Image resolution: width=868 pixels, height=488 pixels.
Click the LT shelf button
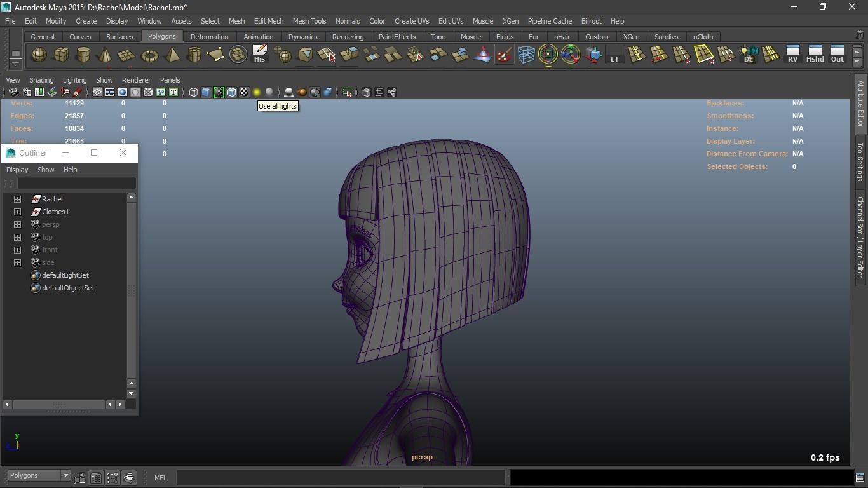point(614,55)
